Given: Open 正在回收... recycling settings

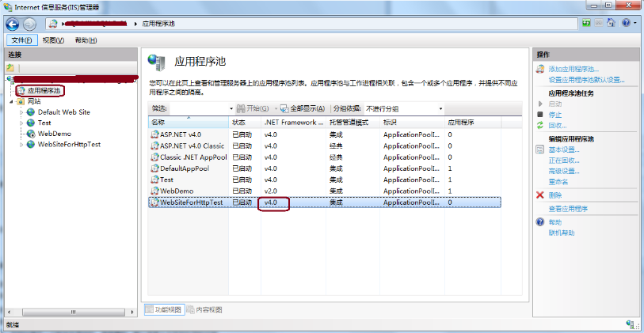Looking at the screenshot, I should [564, 161].
